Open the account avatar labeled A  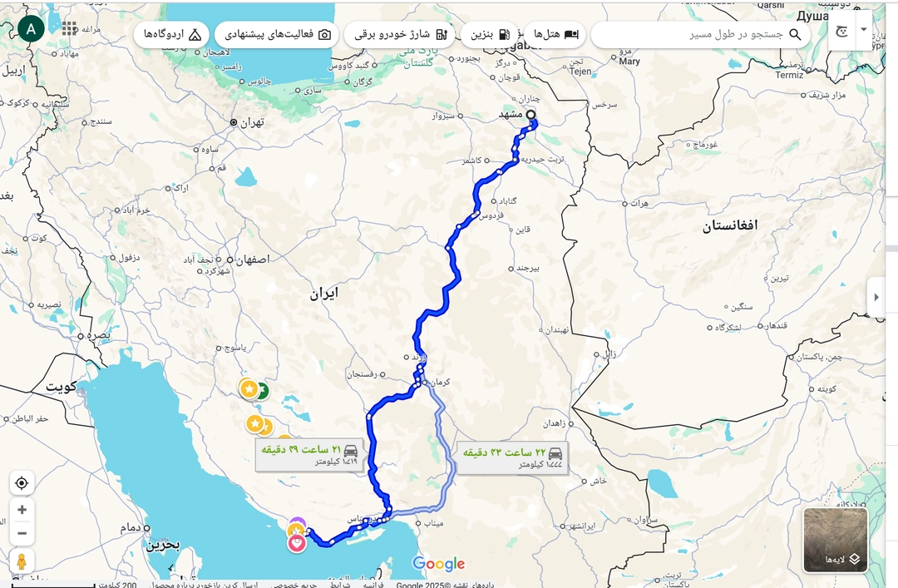(x=31, y=28)
